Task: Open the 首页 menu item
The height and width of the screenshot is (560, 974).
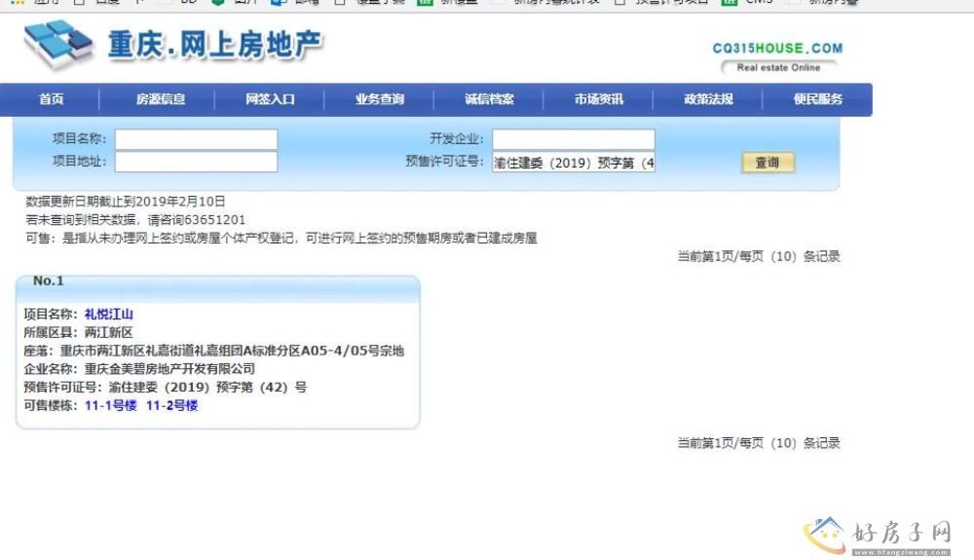Action: (51, 99)
